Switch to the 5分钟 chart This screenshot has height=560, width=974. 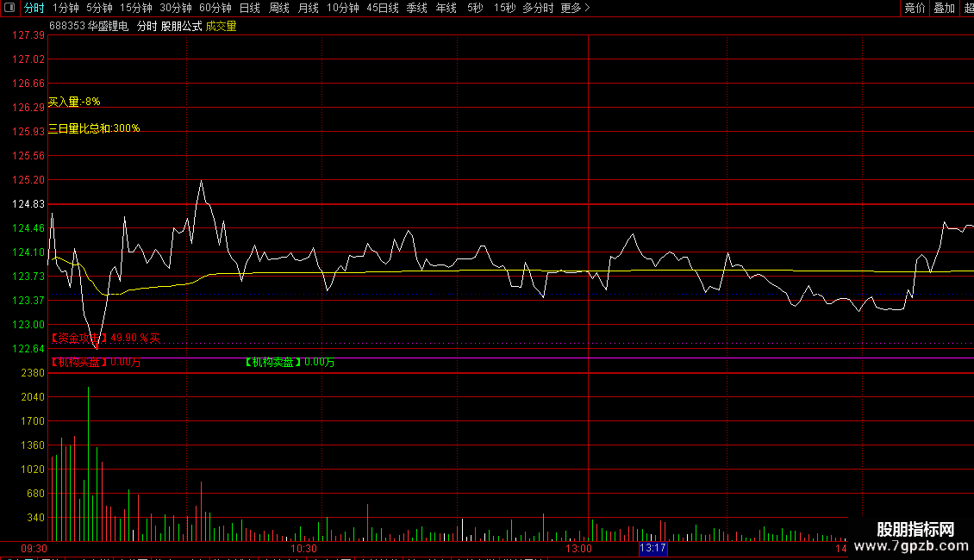tap(99, 8)
